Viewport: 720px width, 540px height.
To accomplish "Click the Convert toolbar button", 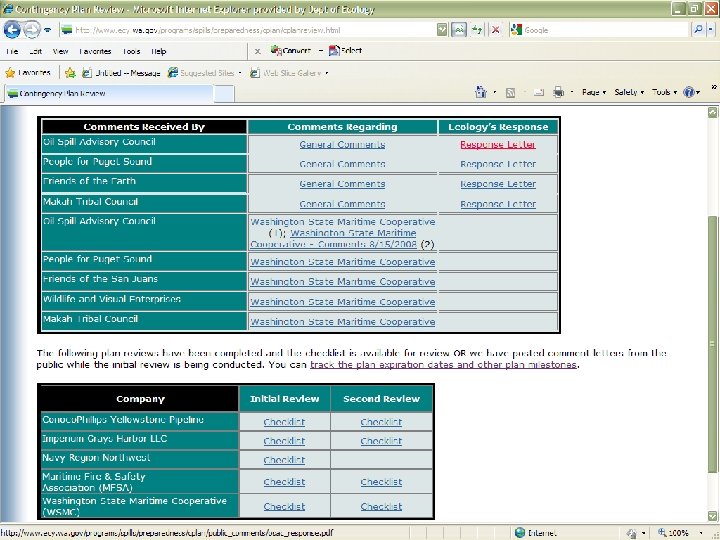I will 291,51.
